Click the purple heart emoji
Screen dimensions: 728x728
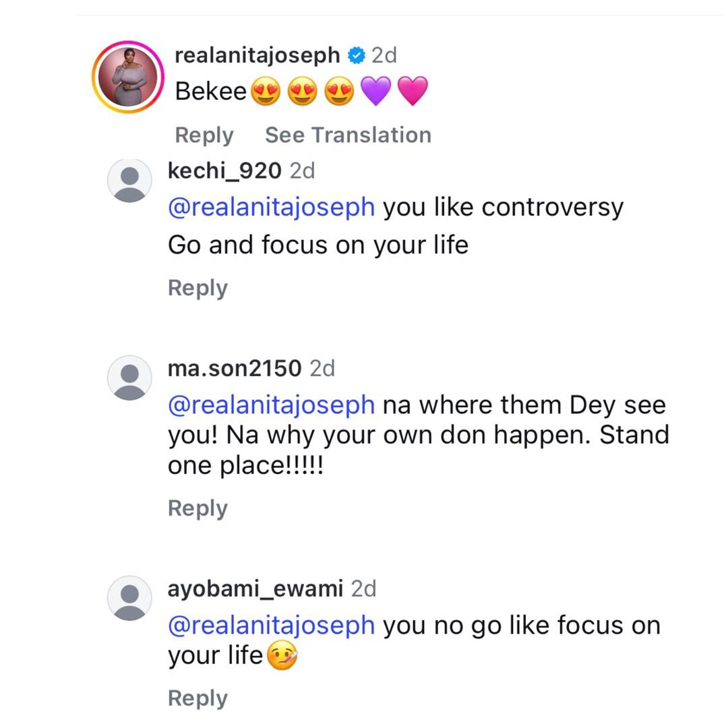pos(376,91)
